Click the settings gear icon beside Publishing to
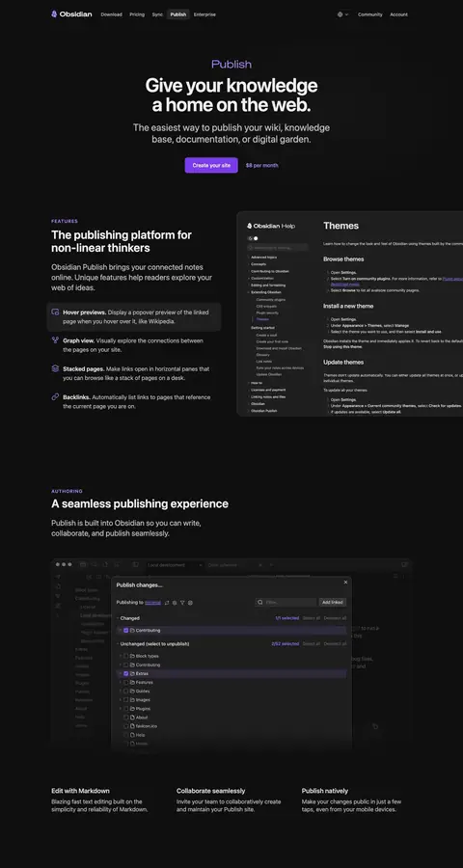Image resolution: width=463 pixels, height=868 pixels. [191, 602]
